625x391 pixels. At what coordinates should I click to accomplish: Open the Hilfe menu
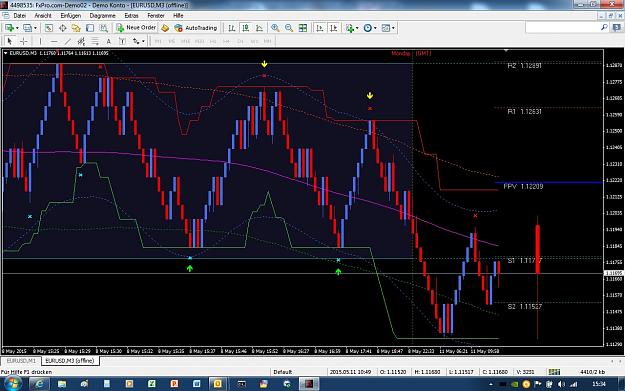[x=178, y=16]
